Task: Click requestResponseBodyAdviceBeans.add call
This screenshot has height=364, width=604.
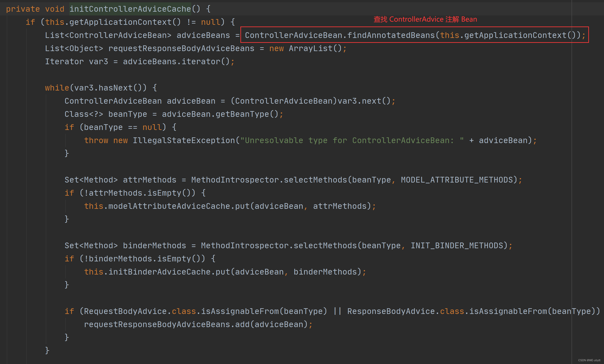Action: tap(181, 324)
